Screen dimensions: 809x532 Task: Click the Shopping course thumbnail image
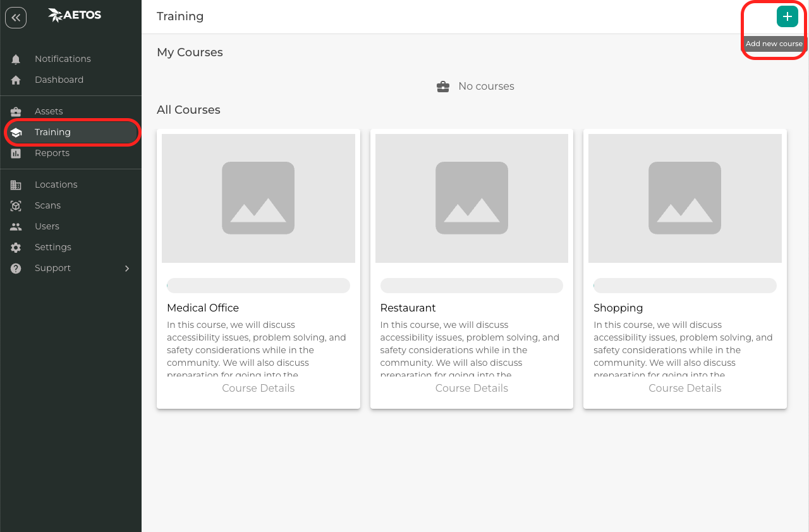click(x=685, y=198)
